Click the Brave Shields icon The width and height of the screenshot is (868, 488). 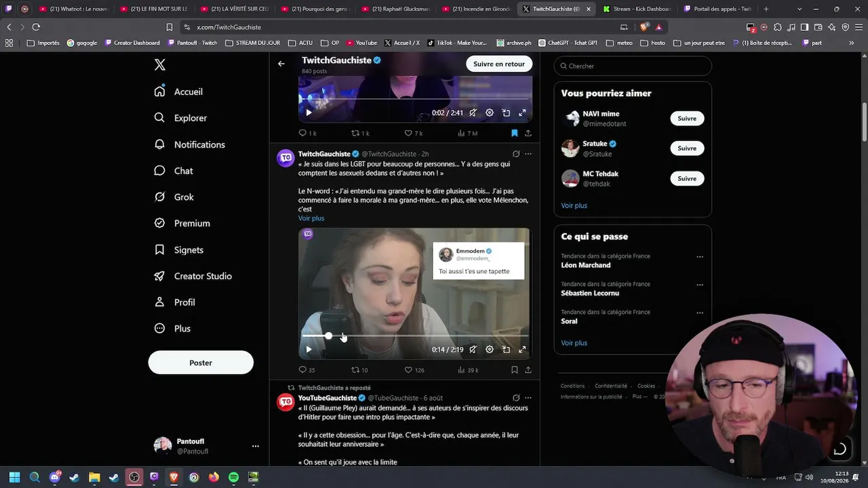(x=644, y=27)
